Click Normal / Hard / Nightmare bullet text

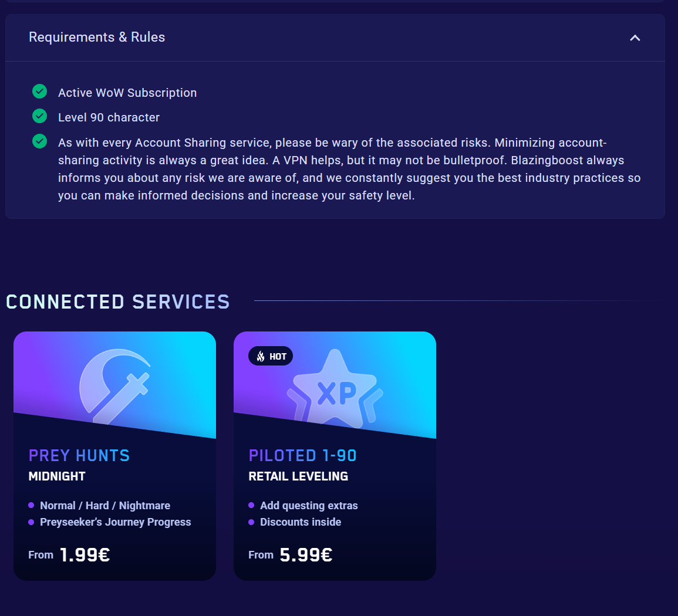click(x=105, y=505)
